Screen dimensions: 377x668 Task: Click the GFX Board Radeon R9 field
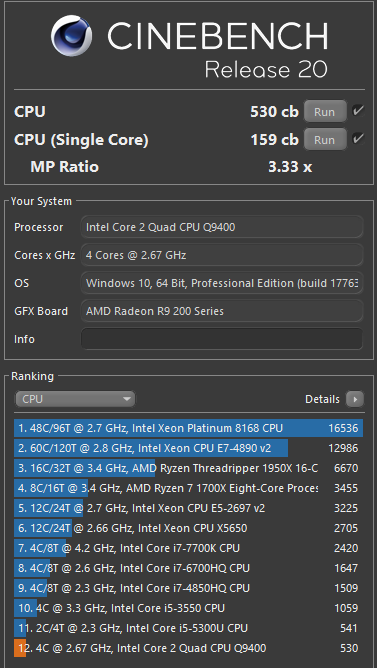(x=222, y=311)
